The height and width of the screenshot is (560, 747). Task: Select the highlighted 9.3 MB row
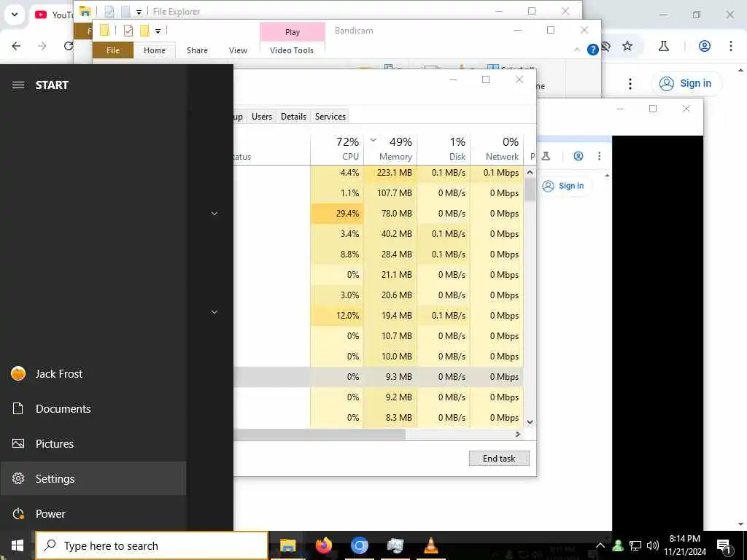379,377
